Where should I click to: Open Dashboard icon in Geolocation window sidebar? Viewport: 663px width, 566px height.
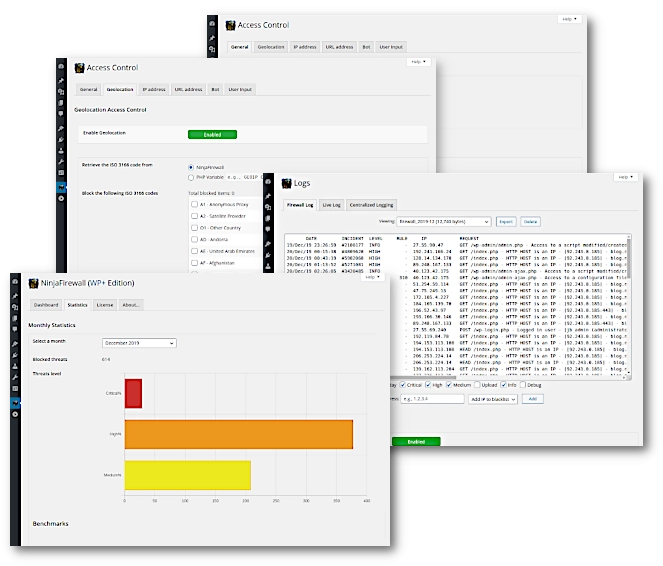[61, 66]
